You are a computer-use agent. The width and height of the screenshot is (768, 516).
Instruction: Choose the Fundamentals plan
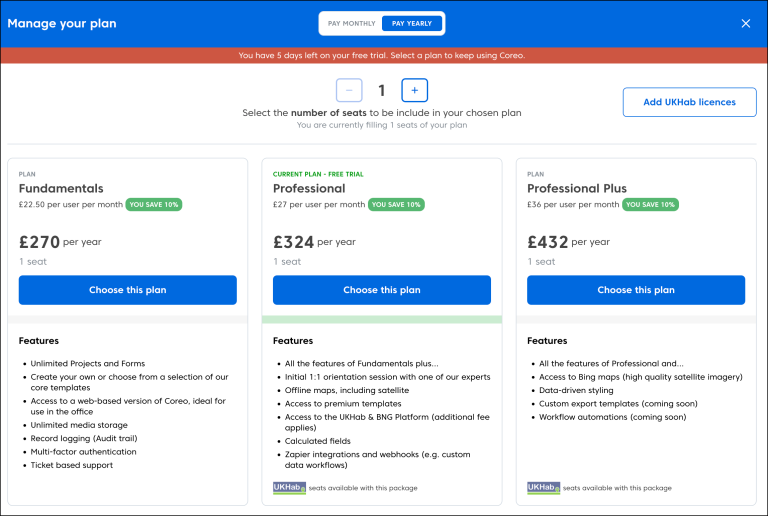click(128, 290)
